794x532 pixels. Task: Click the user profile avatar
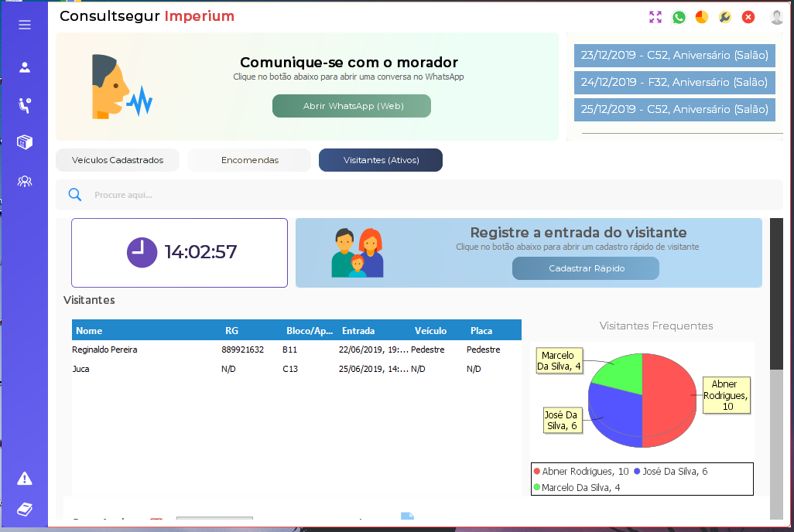pos(776,17)
